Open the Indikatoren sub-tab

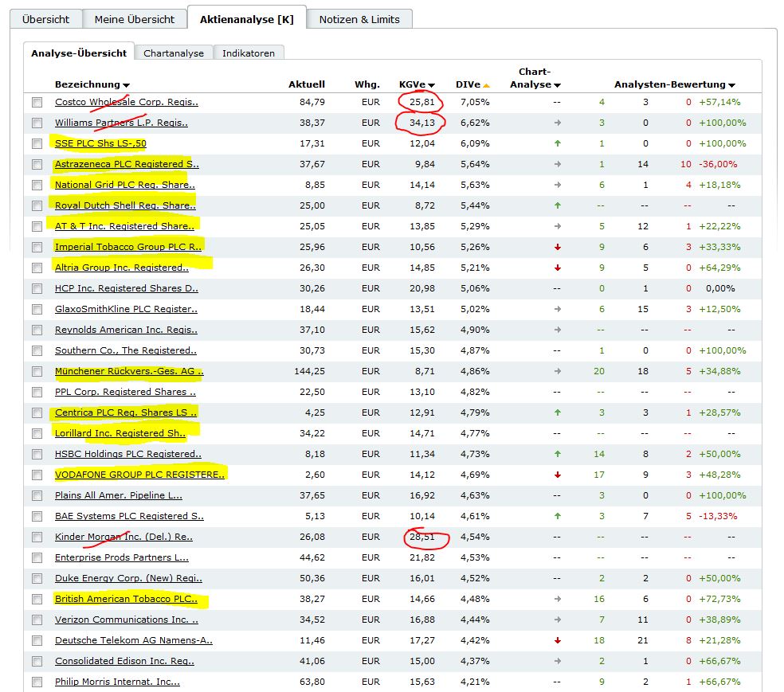tap(249, 53)
